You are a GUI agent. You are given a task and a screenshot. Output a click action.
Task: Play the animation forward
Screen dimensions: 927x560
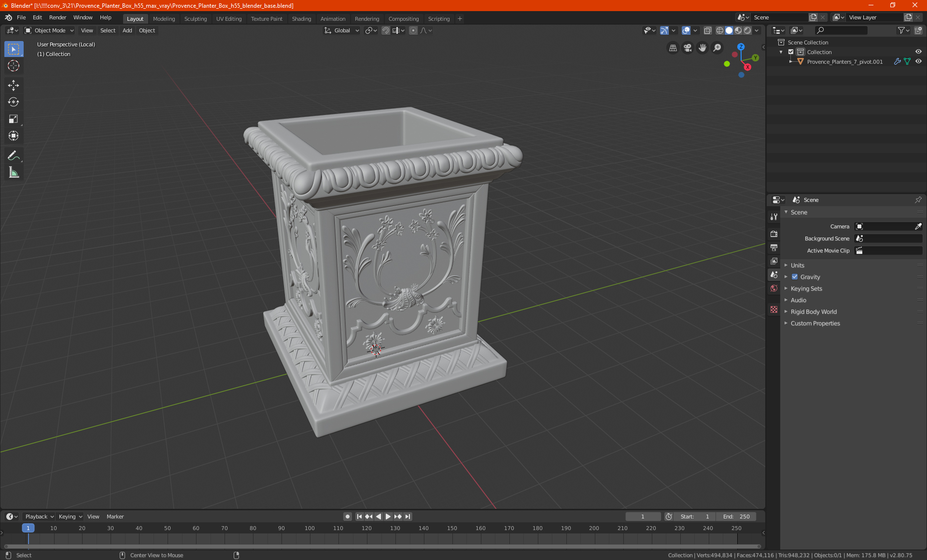point(388,517)
